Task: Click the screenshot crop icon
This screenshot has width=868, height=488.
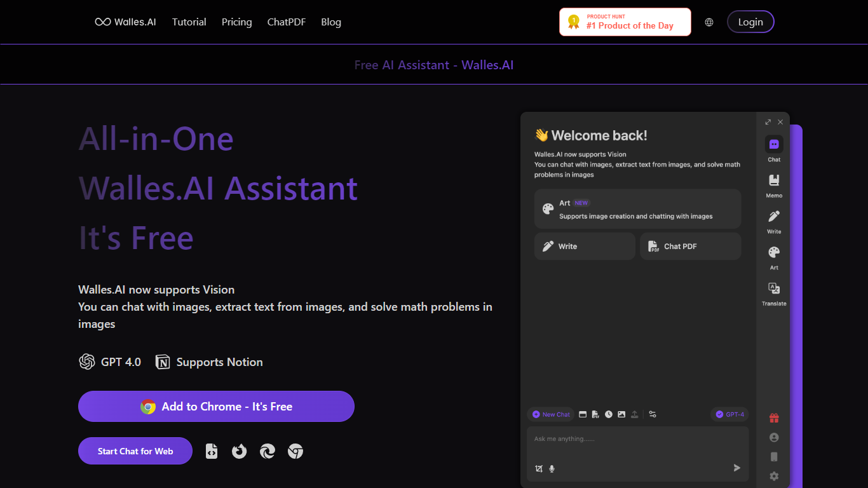Action: click(x=539, y=469)
